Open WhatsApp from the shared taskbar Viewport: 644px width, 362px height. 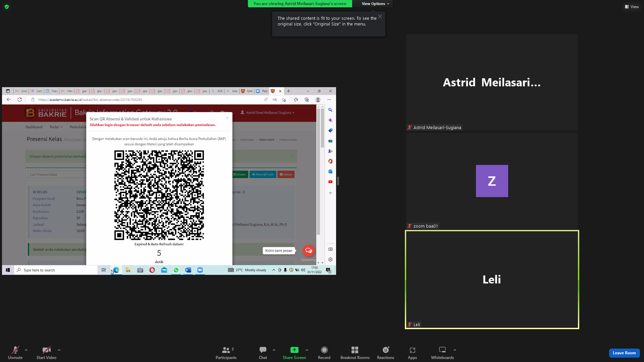[x=176, y=270]
